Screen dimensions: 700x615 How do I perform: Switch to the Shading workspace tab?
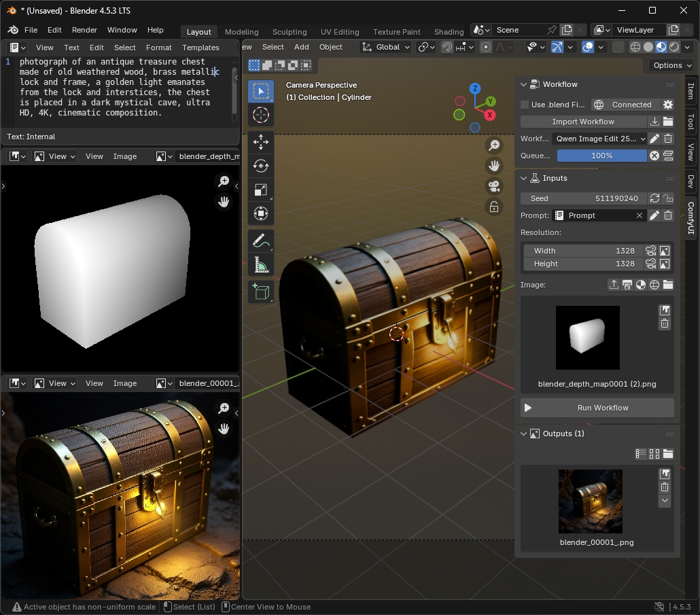[449, 32]
